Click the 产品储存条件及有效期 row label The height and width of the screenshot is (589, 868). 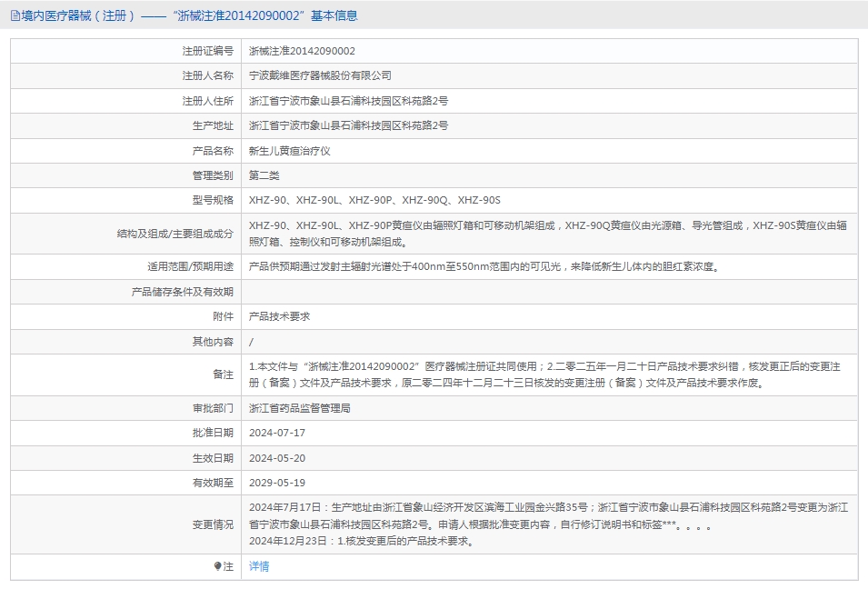click(182, 292)
